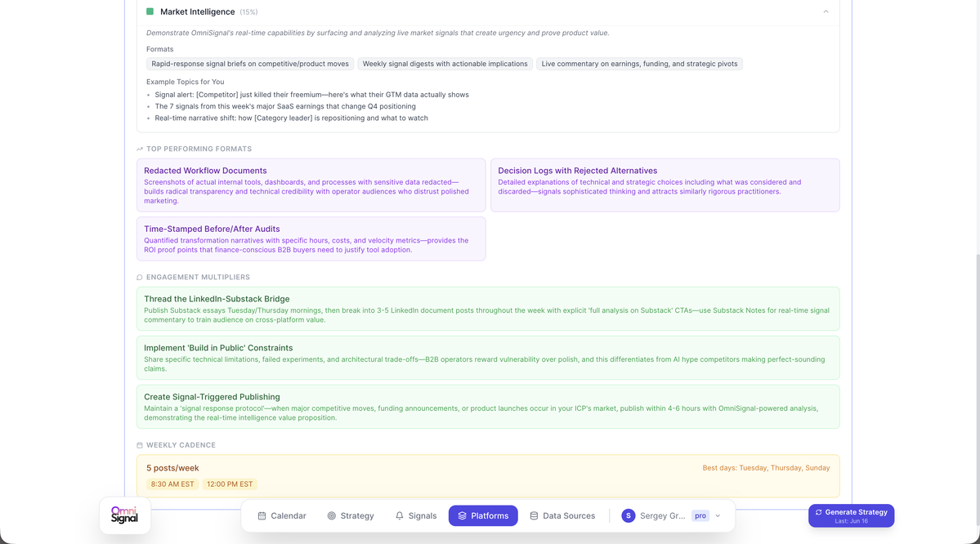Select the 12:00 PM EST time chip
The height and width of the screenshot is (544, 980).
pos(230,484)
